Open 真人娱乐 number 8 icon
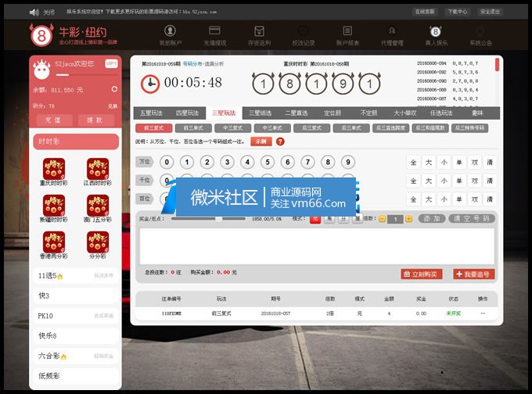The width and height of the screenshot is (532, 394). (436, 31)
